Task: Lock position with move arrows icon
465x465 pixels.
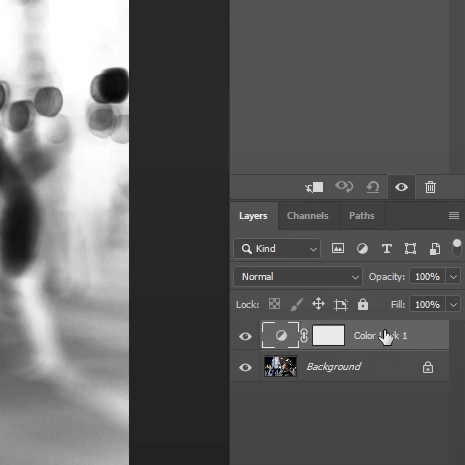Action: [318, 304]
